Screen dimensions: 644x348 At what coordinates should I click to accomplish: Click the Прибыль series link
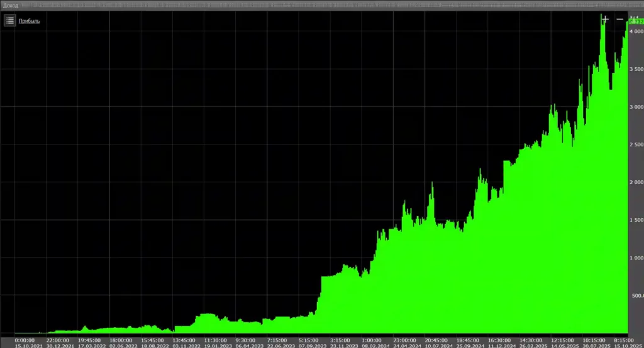(29, 21)
